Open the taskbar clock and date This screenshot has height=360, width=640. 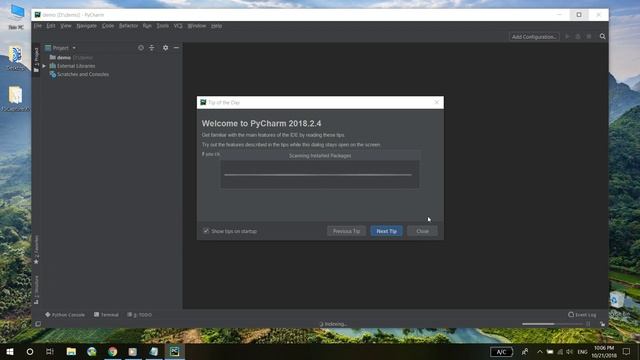point(604,351)
